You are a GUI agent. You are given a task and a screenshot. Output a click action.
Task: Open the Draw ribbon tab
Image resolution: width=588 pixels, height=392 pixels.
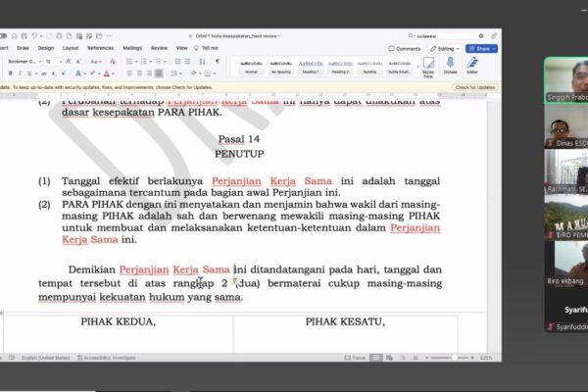pos(23,48)
